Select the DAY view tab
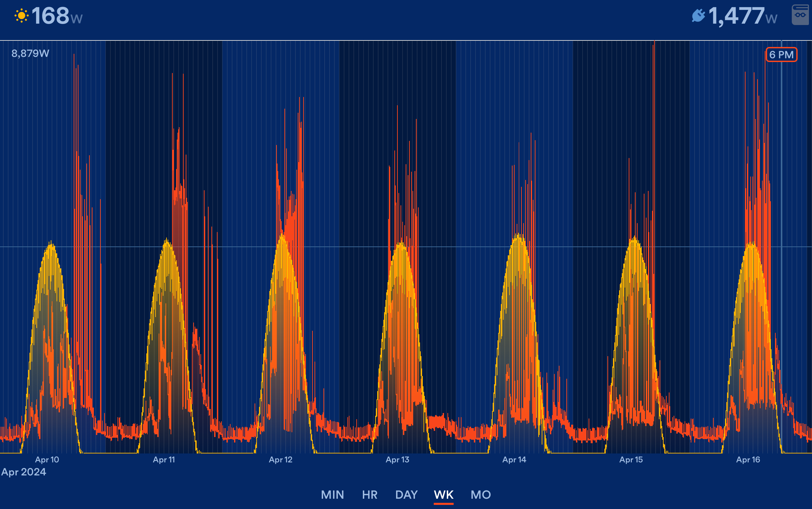Image resolution: width=812 pixels, height=509 pixels. pos(406,495)
